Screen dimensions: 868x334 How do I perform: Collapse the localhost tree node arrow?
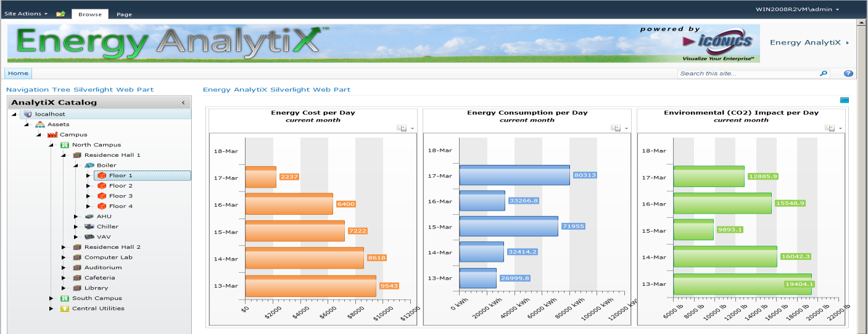(x=14, y=114)
